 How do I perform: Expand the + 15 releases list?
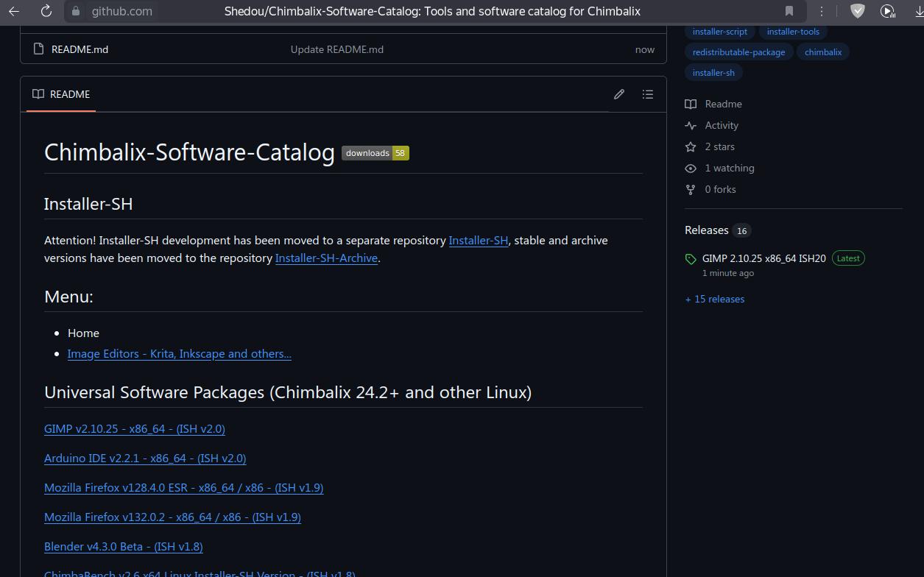point(715,300)
